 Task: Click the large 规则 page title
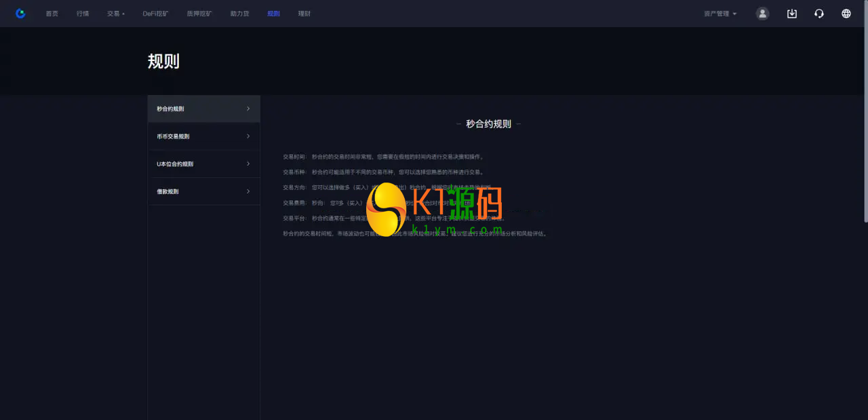click(x=163, y=61)
